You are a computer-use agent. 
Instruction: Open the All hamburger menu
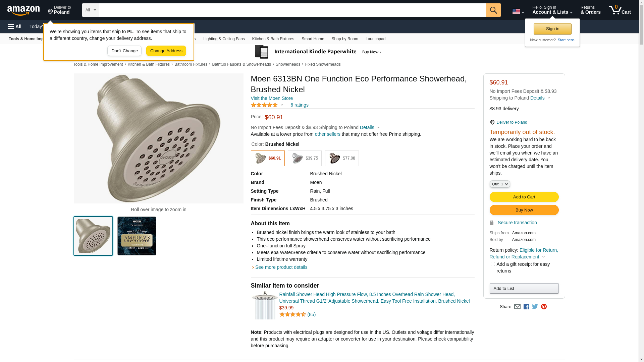(x=15, y=26)
